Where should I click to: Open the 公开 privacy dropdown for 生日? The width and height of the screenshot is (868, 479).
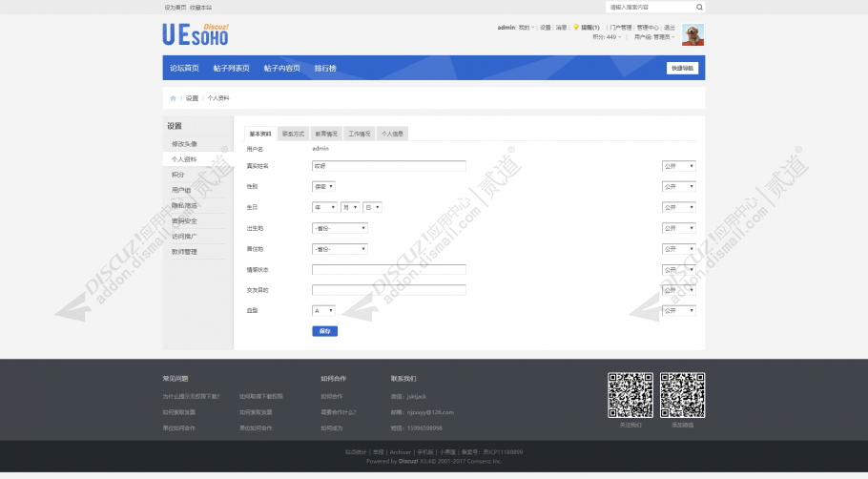click(x=679, y=207)
